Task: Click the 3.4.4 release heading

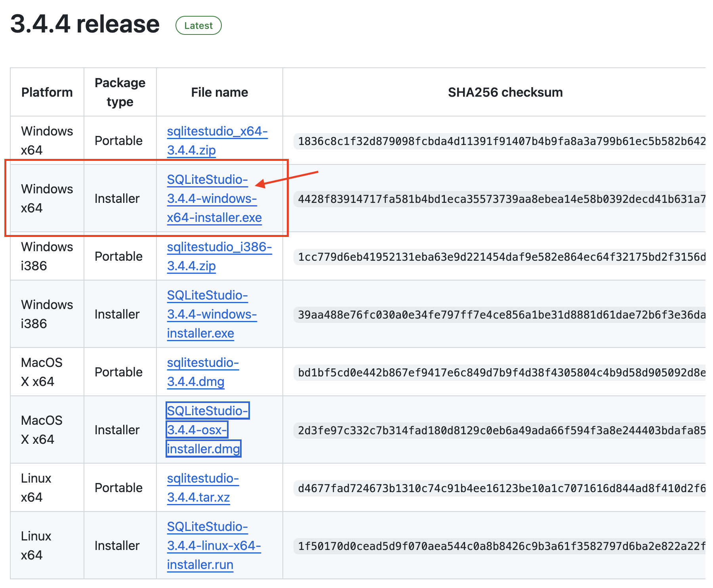Action: [85, 24]
